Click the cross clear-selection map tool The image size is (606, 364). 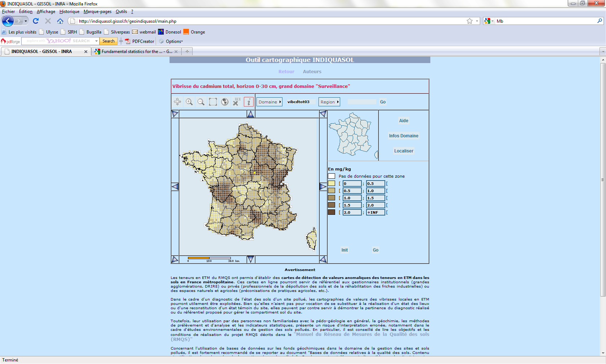point(237,102)
